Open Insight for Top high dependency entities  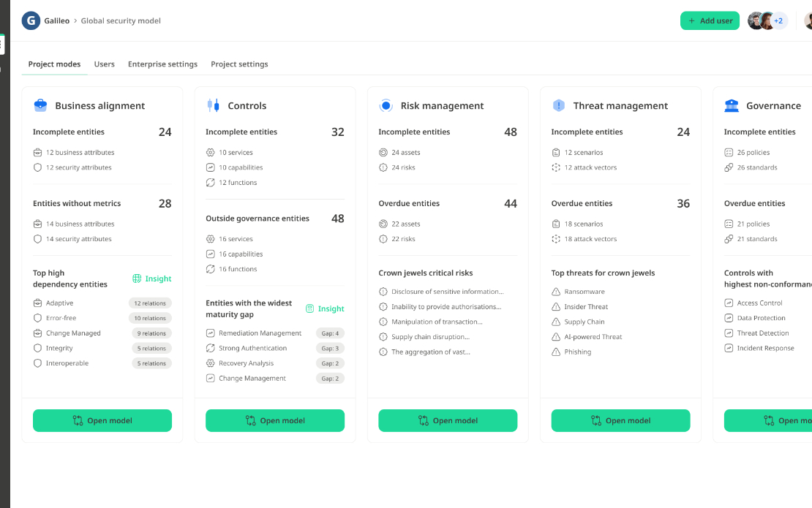(151, 278)
